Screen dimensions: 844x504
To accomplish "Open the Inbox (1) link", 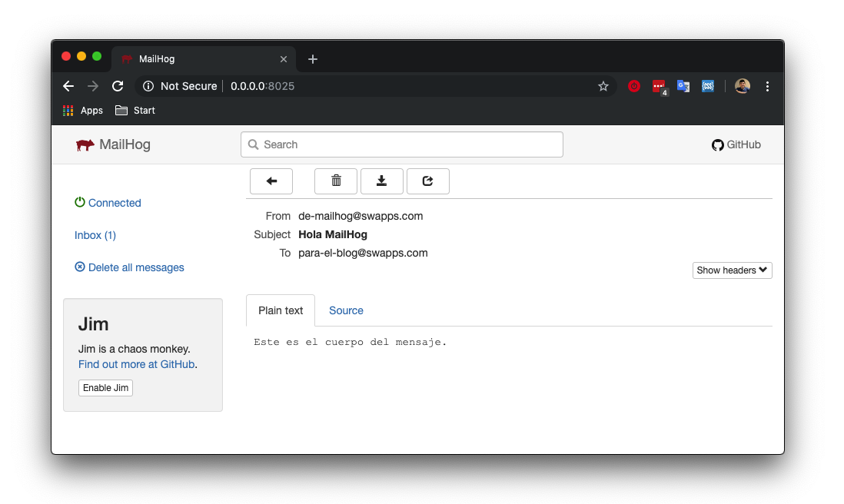I will point(95,235).
